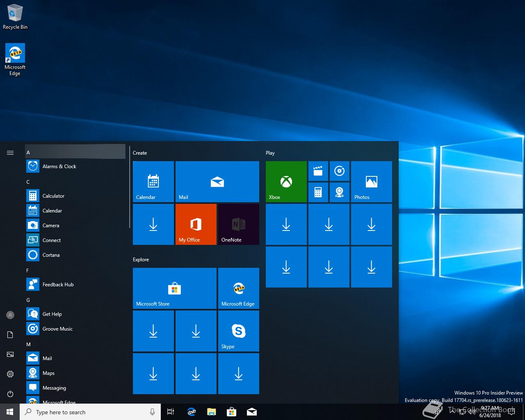Open the Microsoft Edge tile
525x420 pixels.
(239, 288)
